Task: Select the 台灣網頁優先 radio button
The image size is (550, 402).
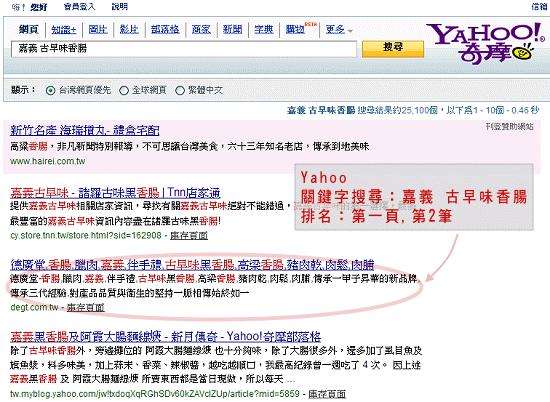Action: click(51, 91)
